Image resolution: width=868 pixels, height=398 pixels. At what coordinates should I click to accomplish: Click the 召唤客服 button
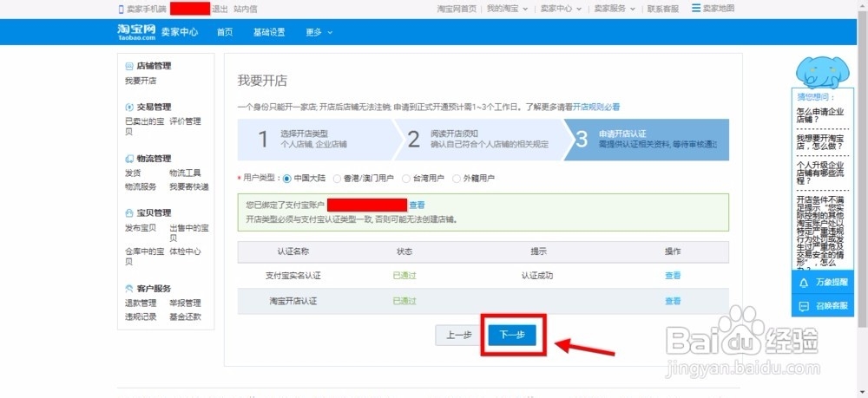pyautogui.click(x=823, y=306)
